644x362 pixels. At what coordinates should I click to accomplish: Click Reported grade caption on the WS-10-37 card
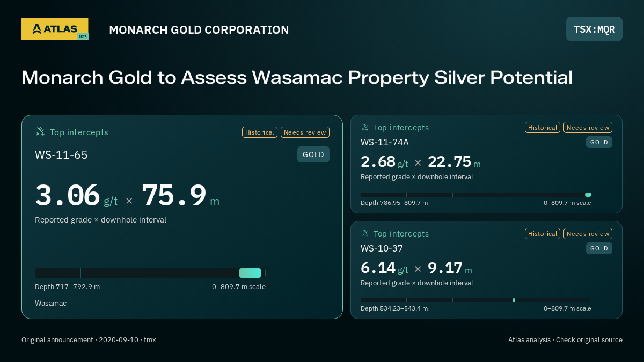(x=416, y=283)
